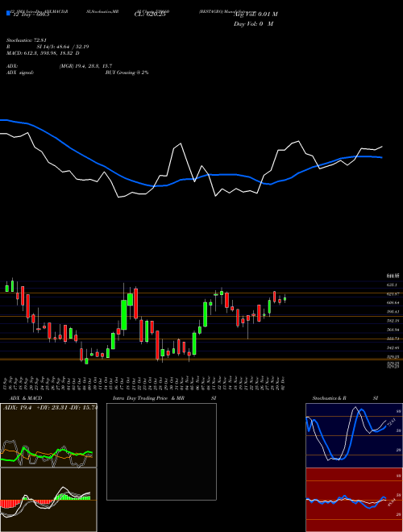Click the 555.71 price axis label
Screen dimensions: 403x532
(x=393, y=339)
